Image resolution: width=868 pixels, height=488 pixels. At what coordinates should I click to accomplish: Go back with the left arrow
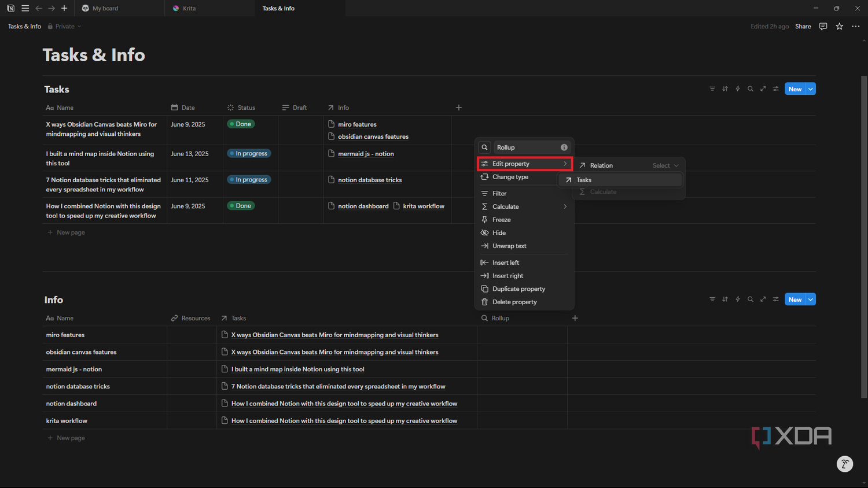(x=39, y=8)
